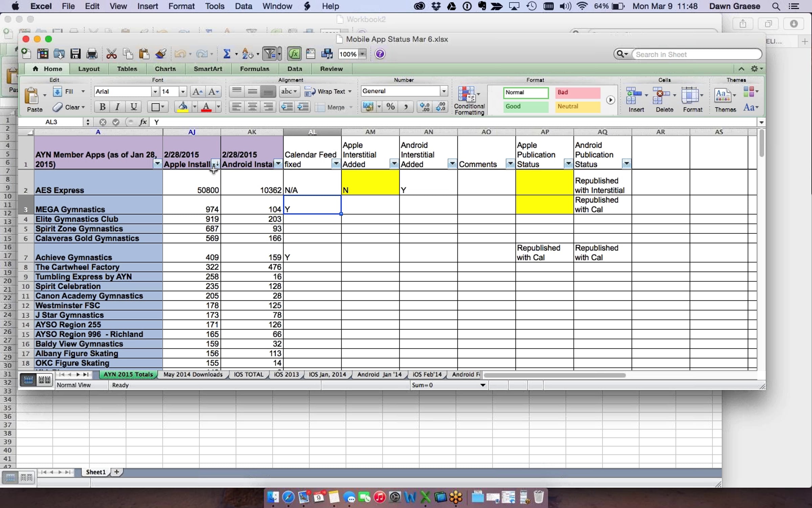The height and width of the screenshot is (508, 812).
Task: Click the Percent style icon
Action: coord(390,107)
